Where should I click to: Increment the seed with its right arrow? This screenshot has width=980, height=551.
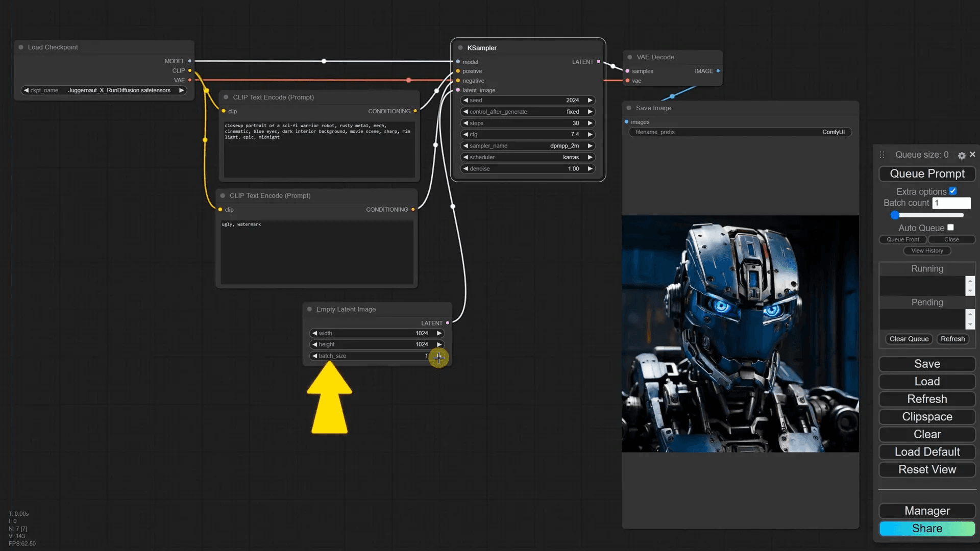pyautogui.click(x=591, y=100)
